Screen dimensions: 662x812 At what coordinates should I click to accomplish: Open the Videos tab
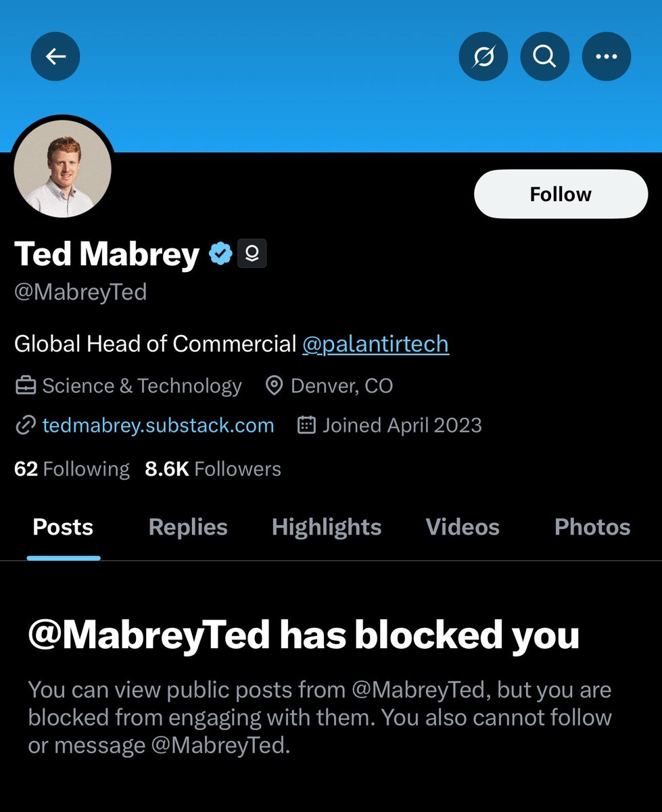463,527
